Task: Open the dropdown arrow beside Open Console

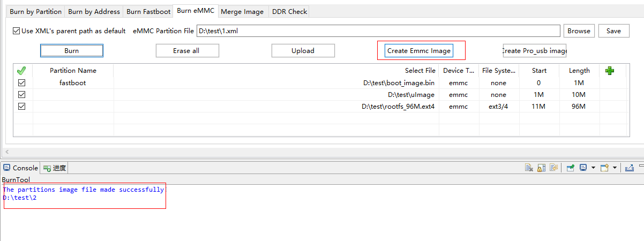Action: pyautogui.click(x=615, y=168)
